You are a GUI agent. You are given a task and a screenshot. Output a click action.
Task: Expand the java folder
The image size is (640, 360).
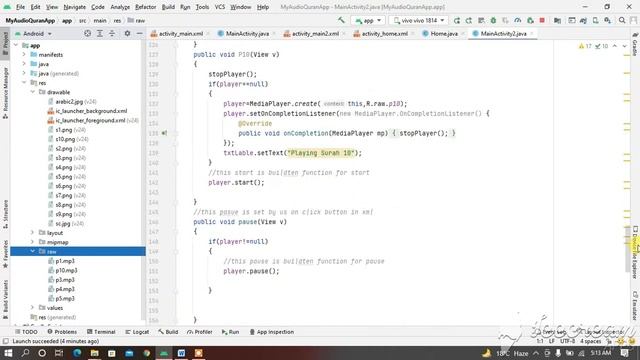pyautogui.click(x=24, y=64)
